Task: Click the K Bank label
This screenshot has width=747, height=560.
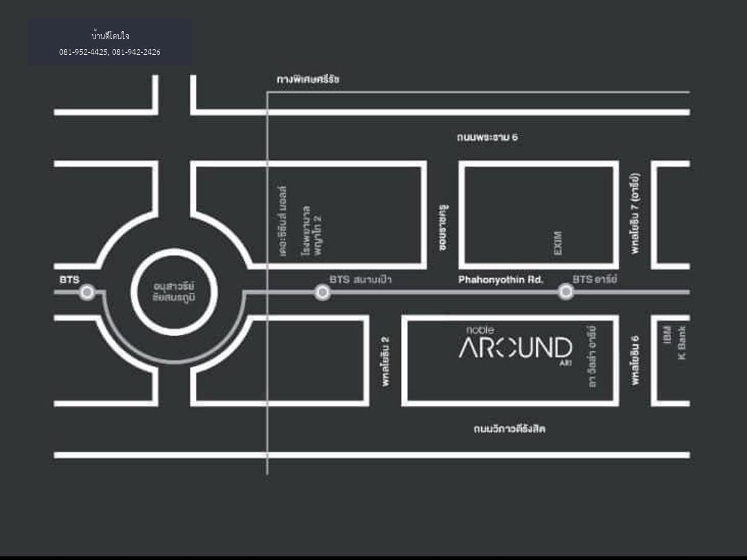Action: (x=682, y=343)
